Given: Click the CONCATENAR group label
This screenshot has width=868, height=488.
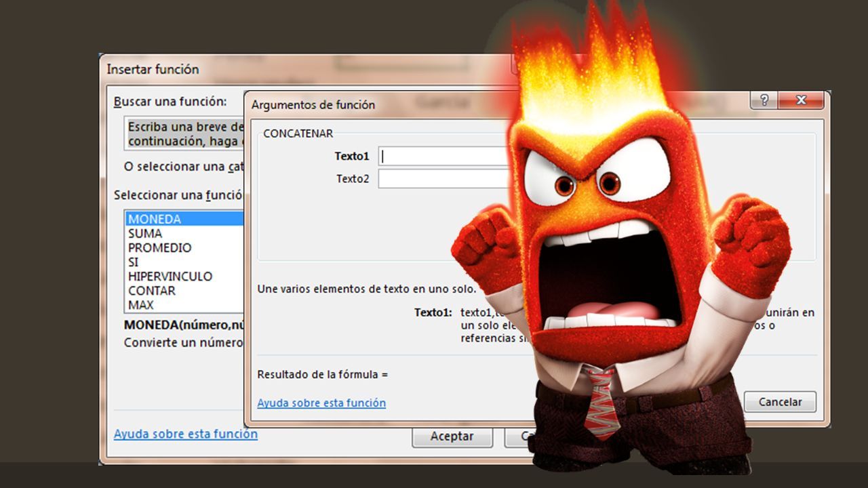Looking at the screenshot, I should 298,134.
